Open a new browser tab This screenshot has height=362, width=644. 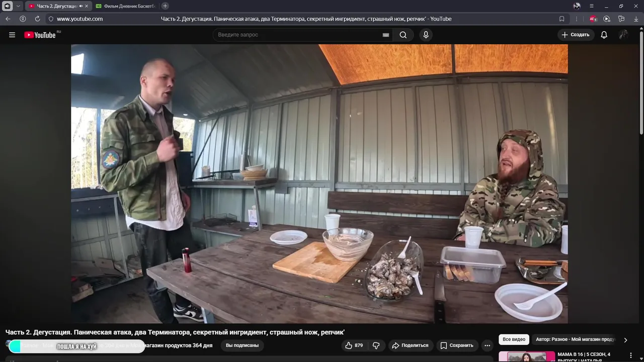point(165,6)
